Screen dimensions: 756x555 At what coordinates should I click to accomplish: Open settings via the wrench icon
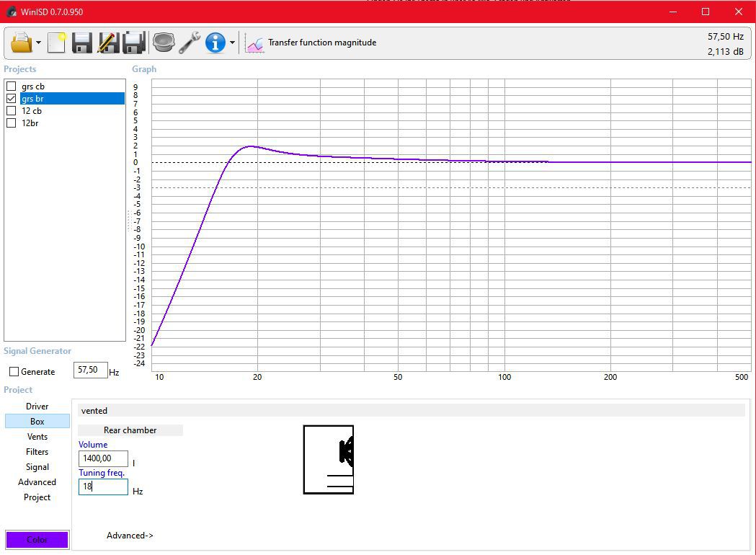[190, 43]
